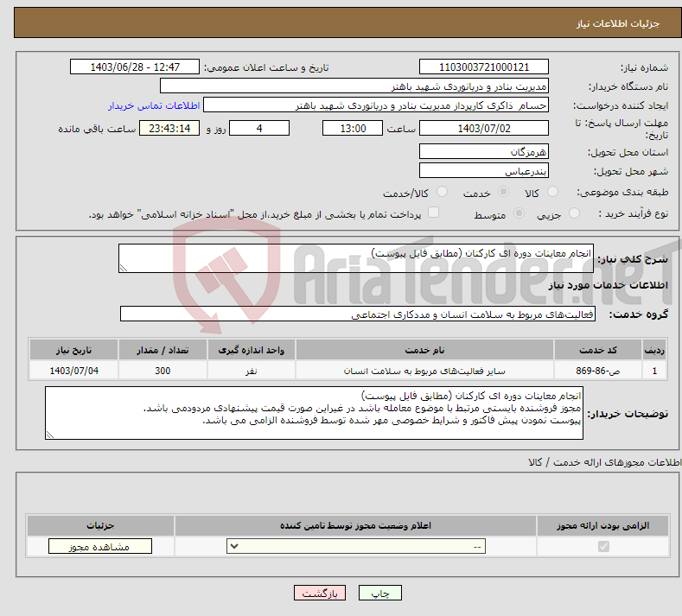This screenshot has height=616, width=682.
Task: Click the اطلاعات خدمات مورد نیاز heading
Action: click(x=608, y=285)
